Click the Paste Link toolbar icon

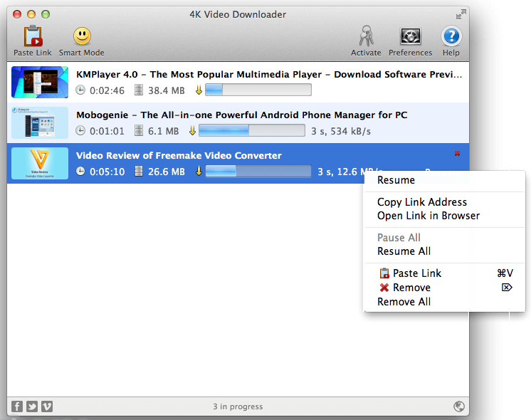tap(32, 37)
